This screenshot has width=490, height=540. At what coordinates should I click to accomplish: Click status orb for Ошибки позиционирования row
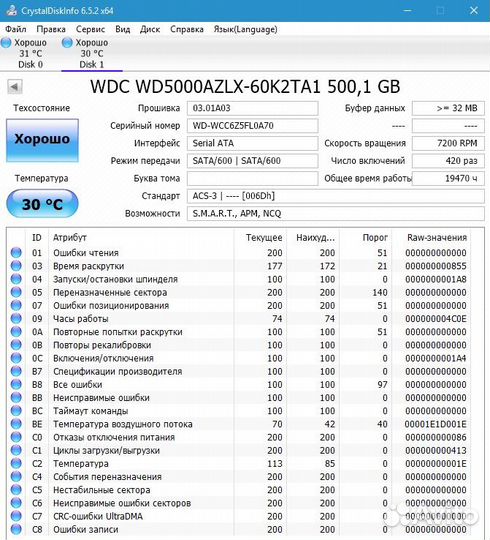[16, 305]
